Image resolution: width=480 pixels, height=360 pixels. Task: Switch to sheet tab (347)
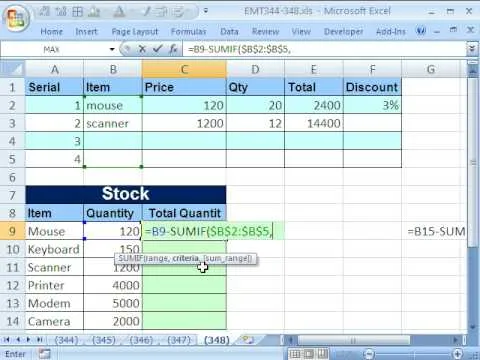click(178, 340)
